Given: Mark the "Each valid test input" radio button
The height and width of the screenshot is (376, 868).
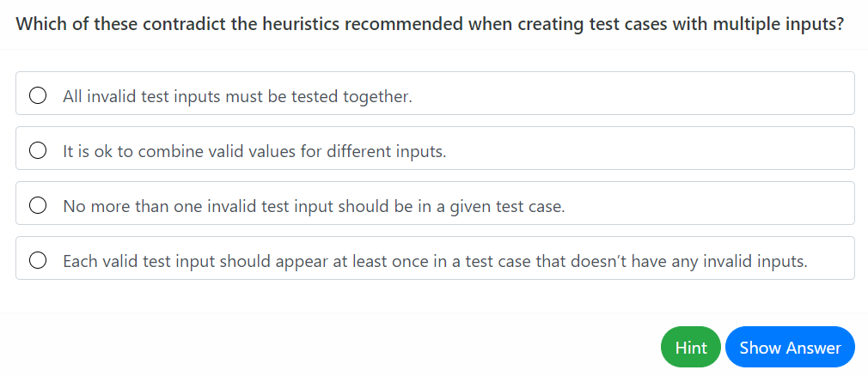Looking at the screenshot, I should pyautogui.click(x=38, y=261).
